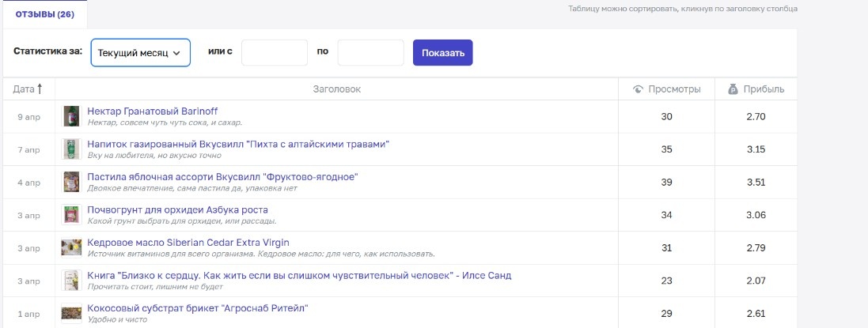Click the Показать button

443,52
